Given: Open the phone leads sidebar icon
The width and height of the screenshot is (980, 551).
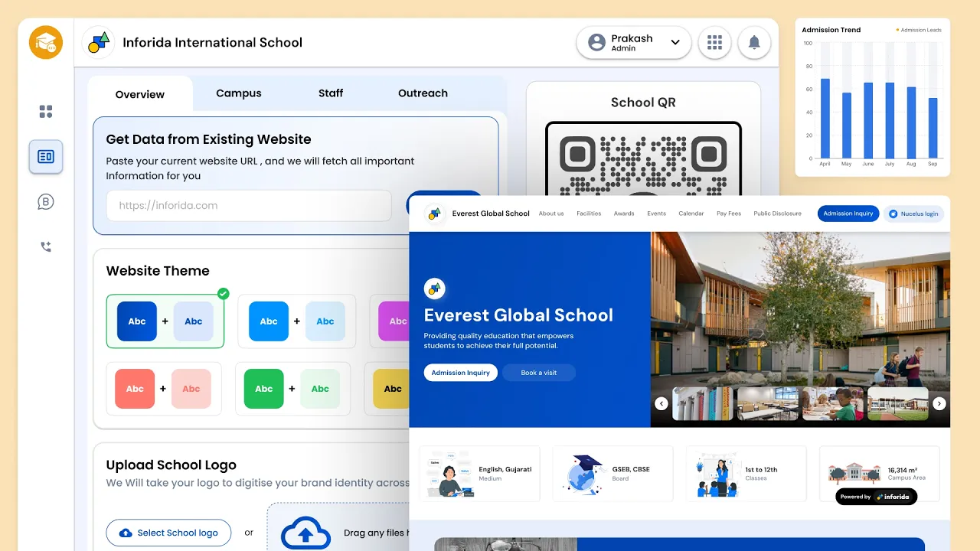Looking at the screenshot, I should coord(46,246).
